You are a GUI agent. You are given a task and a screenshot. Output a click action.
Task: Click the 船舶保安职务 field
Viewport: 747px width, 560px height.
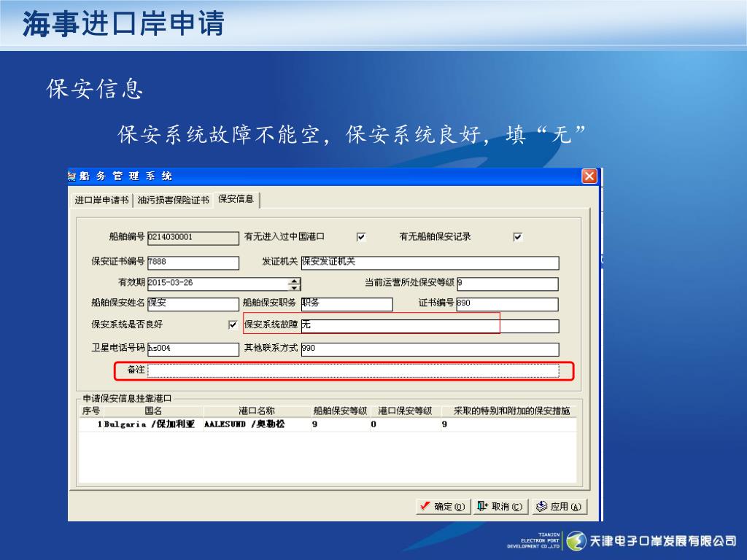click(x=347, y=304)
